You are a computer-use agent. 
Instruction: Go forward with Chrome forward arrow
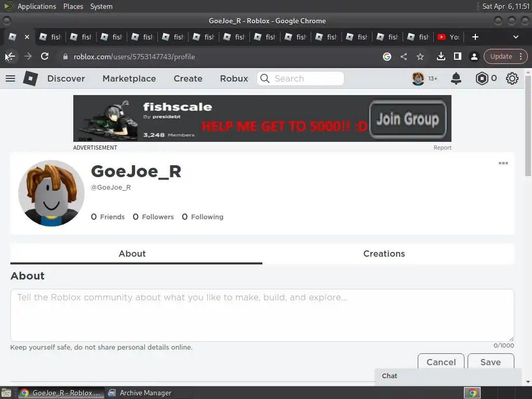[28, 56]
